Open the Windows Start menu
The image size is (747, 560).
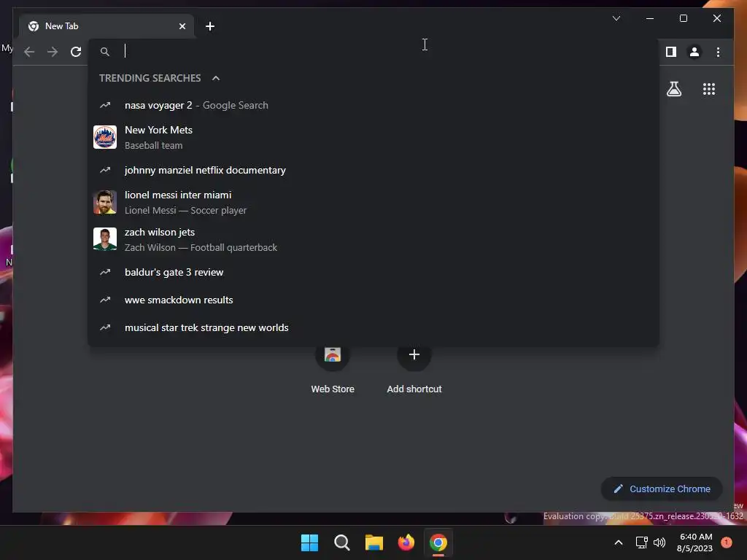tap(309, 542)
